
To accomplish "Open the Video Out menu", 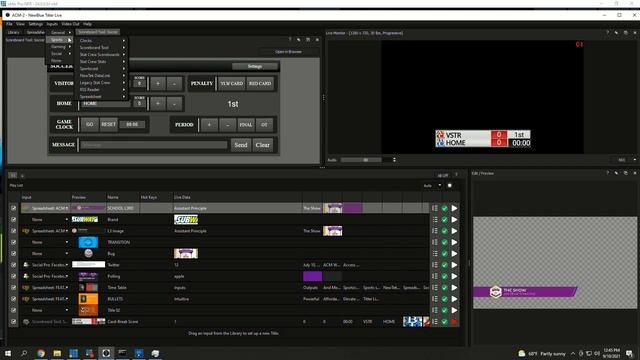I will point(70,24).
